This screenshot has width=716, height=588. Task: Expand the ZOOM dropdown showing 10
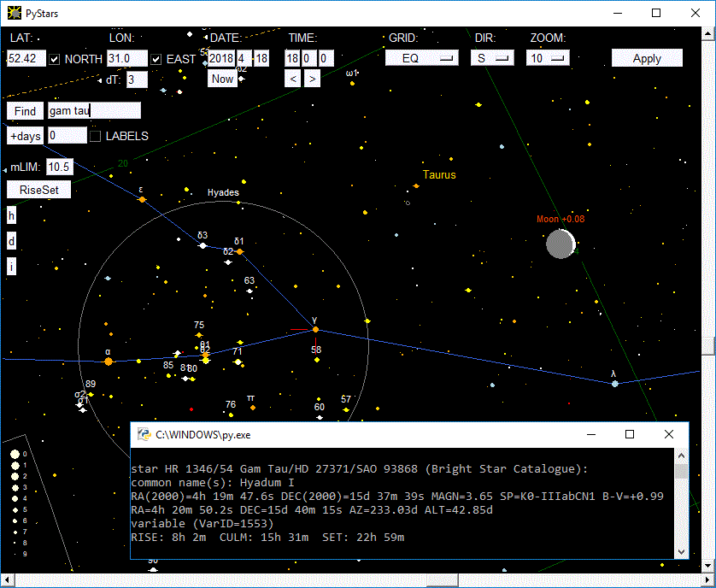pyautogui.click(x=547, y=58)
